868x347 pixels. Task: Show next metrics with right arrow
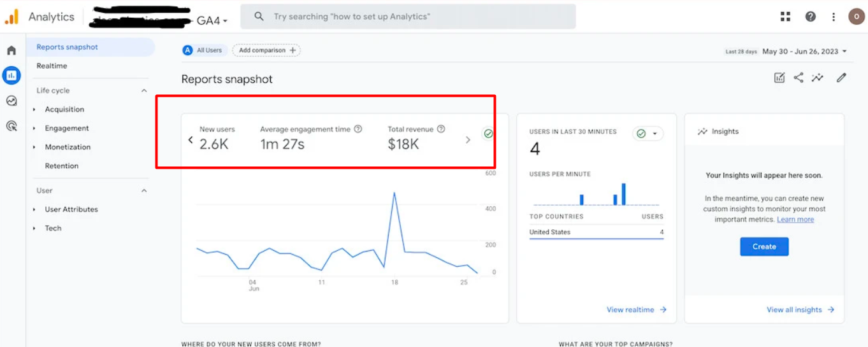(x=468, y=140)
